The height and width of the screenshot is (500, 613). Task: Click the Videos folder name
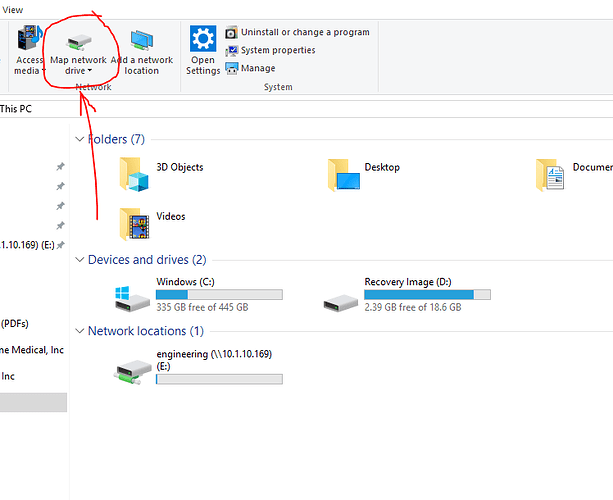point(171,216)
